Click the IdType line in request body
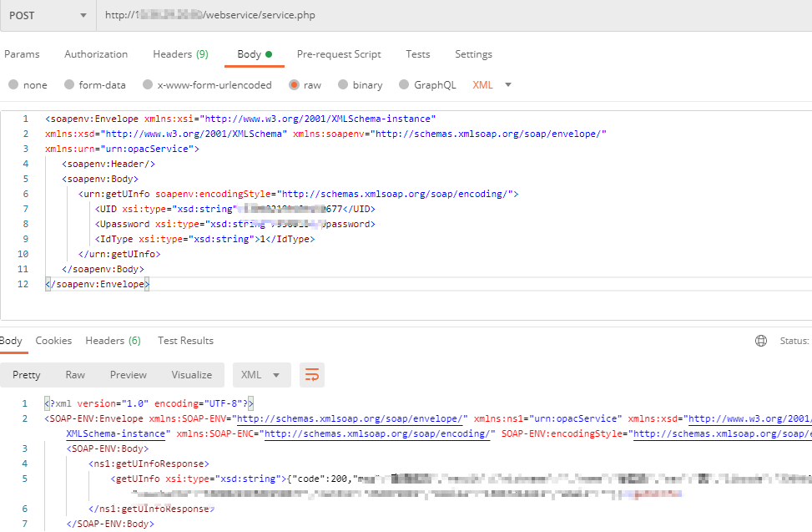 [204, 240]
